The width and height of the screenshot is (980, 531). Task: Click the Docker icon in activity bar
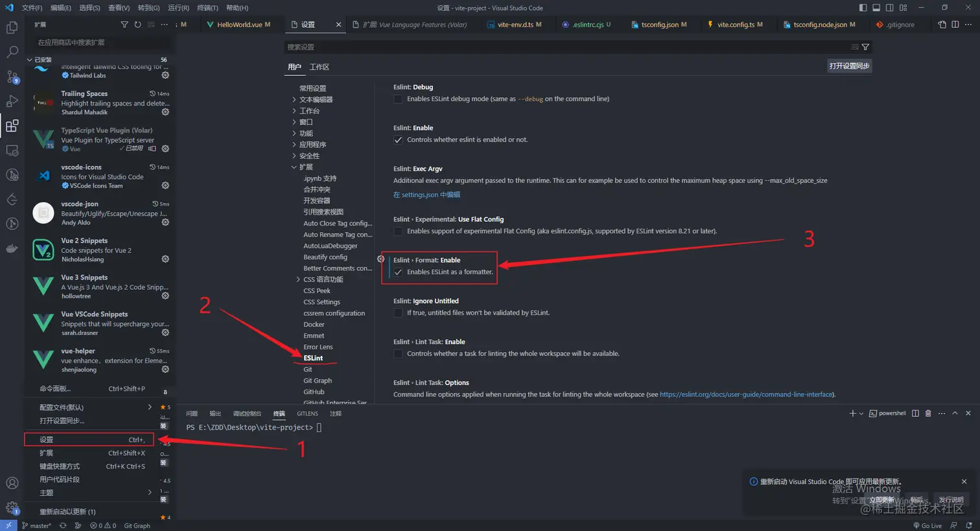click(x=12, y=248)
